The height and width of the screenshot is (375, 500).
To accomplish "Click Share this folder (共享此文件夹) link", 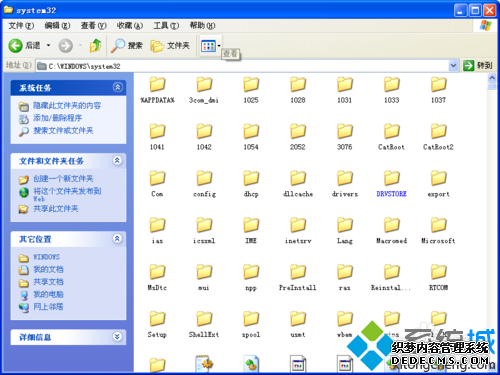I will 55,209.
